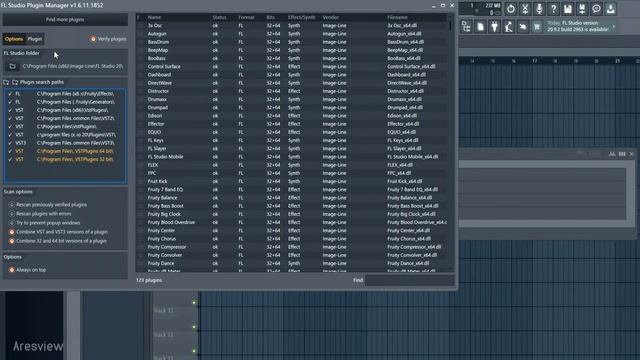Select the FL Studio Mobile plugin row
Image resolution: width=640 pixels, height=360 pixels.
(292, 157)
